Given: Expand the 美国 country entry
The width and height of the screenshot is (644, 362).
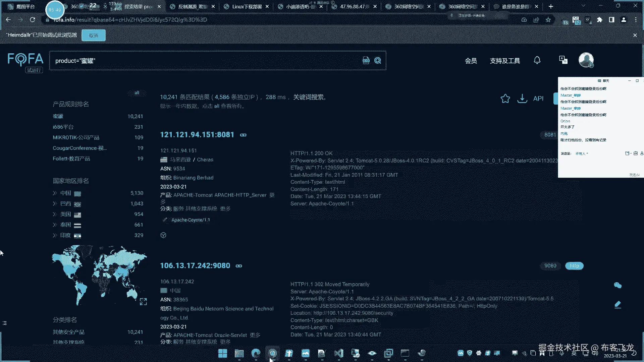Looking at the screenshot, I should pos(55,215).
